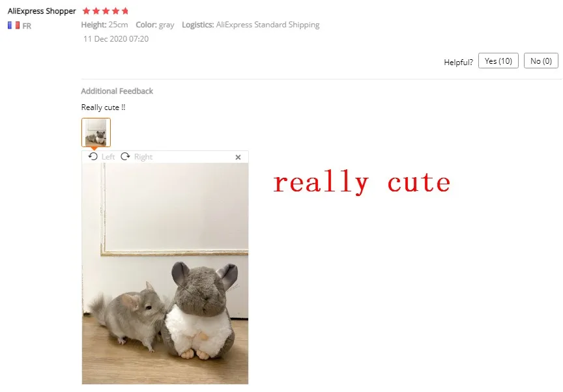The height and width of the screenshot is (392, 563).
Task: Click the AliExpress Shopper username
Action: click(x=42, y=11)
